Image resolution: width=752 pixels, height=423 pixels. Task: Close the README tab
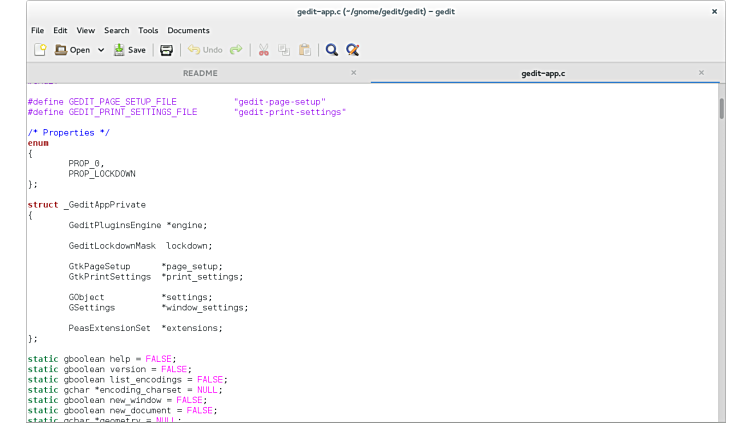(353, 73)
